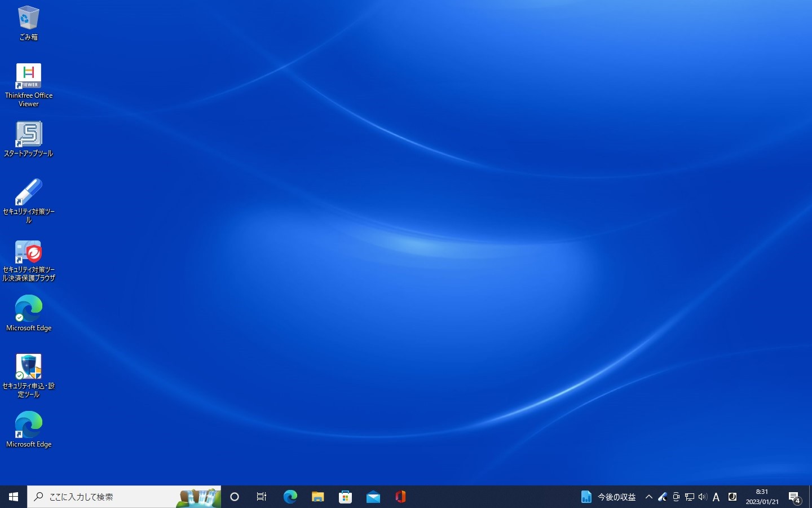Toggle the IME input mode indicator

click(716, 497)
